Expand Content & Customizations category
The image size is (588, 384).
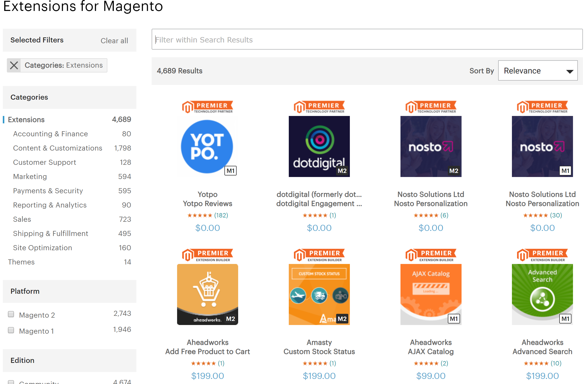pyautogui.click(x=58, y=148)
